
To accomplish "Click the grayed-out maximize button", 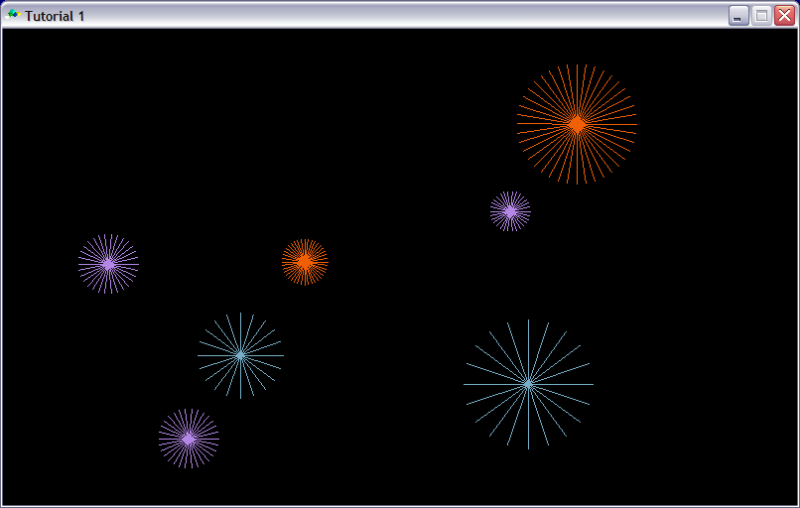I will tap(761, 16).
